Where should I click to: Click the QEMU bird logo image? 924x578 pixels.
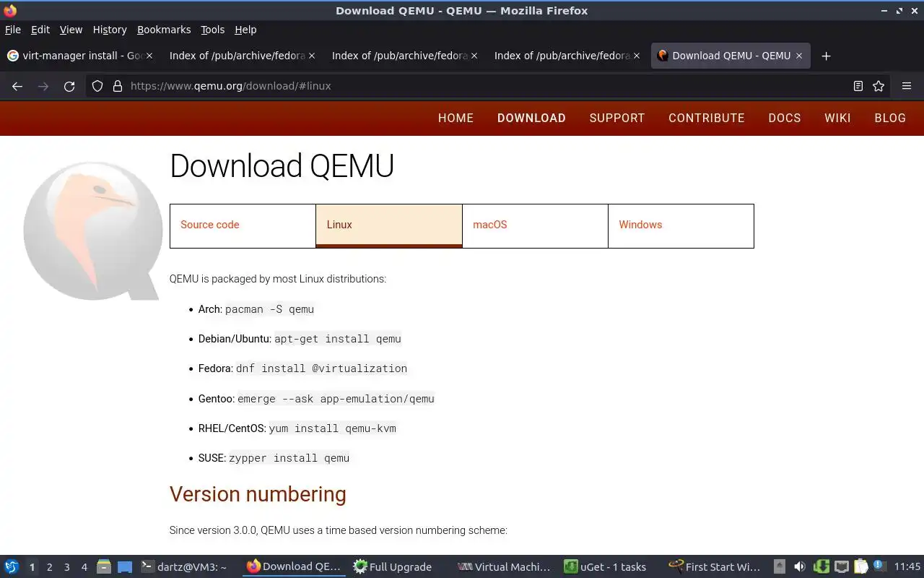92,230
